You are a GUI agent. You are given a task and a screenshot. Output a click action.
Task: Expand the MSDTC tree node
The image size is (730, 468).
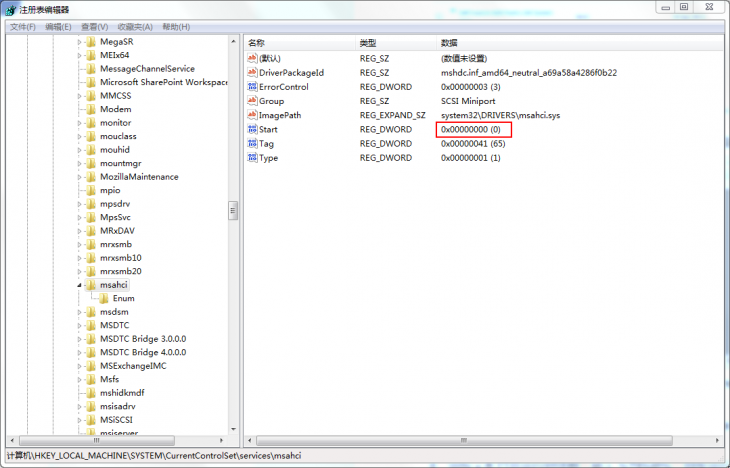click(x=79, y=325)
